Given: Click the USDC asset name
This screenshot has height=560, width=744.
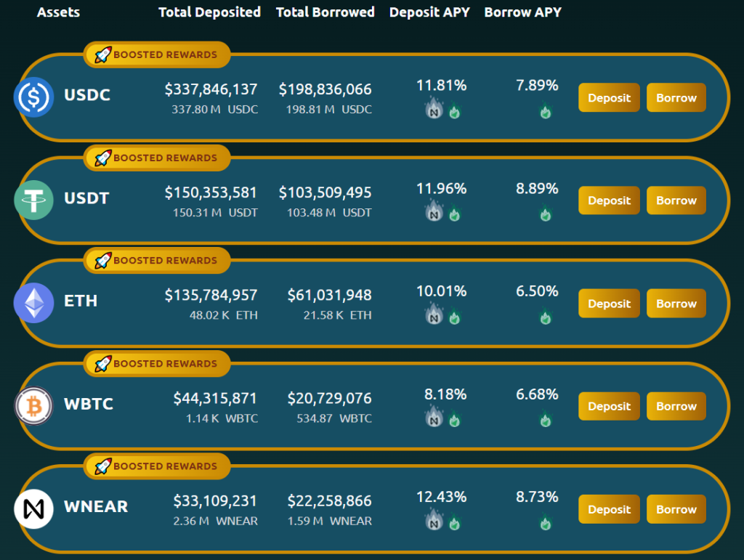Looking at the screenshot, I should (87, 95).
